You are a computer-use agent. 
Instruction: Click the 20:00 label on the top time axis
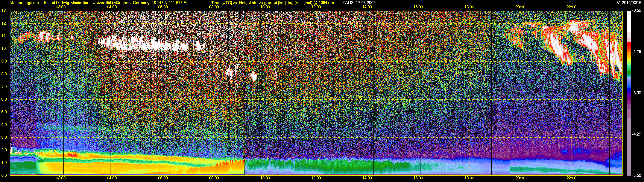pyautogui.click(x=520, y=7)
